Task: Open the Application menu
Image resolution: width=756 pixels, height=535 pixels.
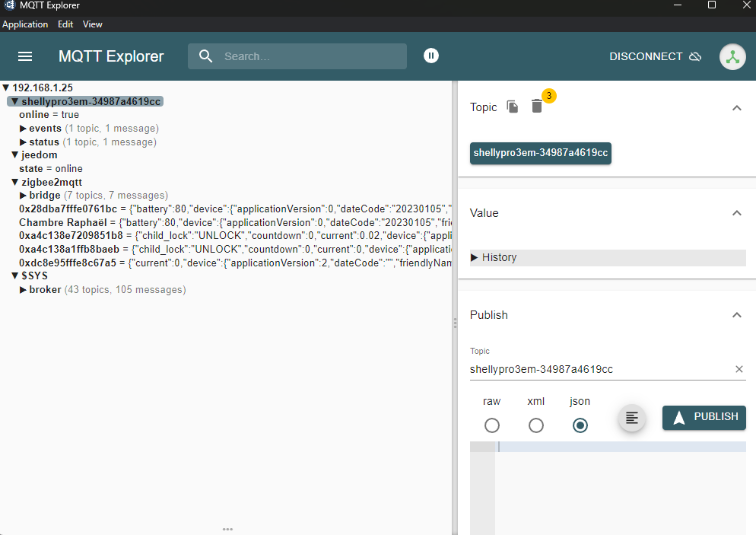Action: [x=25, y=24]
